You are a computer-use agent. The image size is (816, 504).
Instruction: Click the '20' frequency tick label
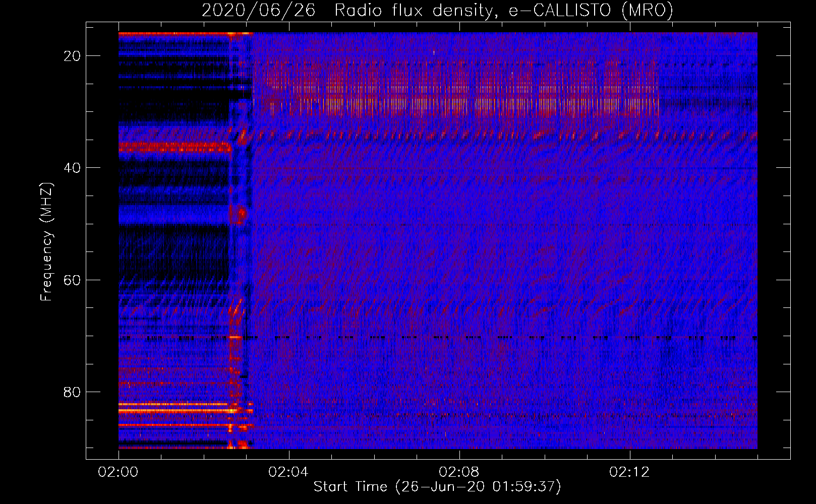[x=72, y=56]
